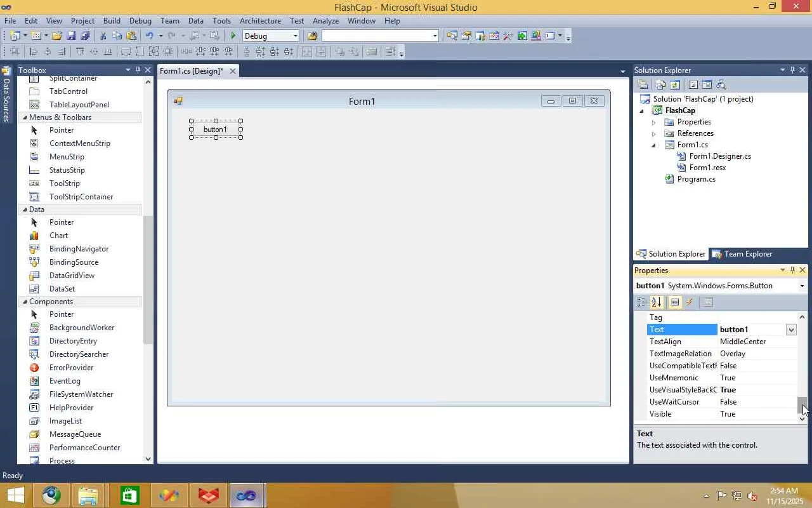
Task: Click the Refresh icon in Solution Explorer
Action: [675, 84]
